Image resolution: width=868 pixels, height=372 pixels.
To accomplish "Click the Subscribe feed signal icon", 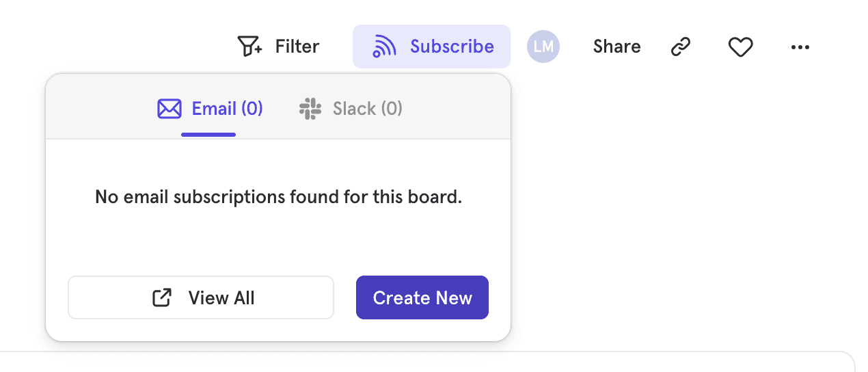I will pyautogui.click(x=384, y=46).
